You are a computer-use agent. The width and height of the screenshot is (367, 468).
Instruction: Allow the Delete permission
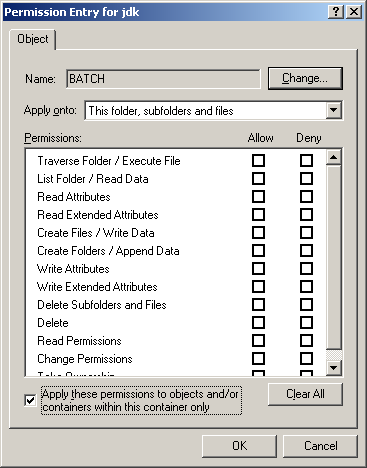[x=258, y=322]
